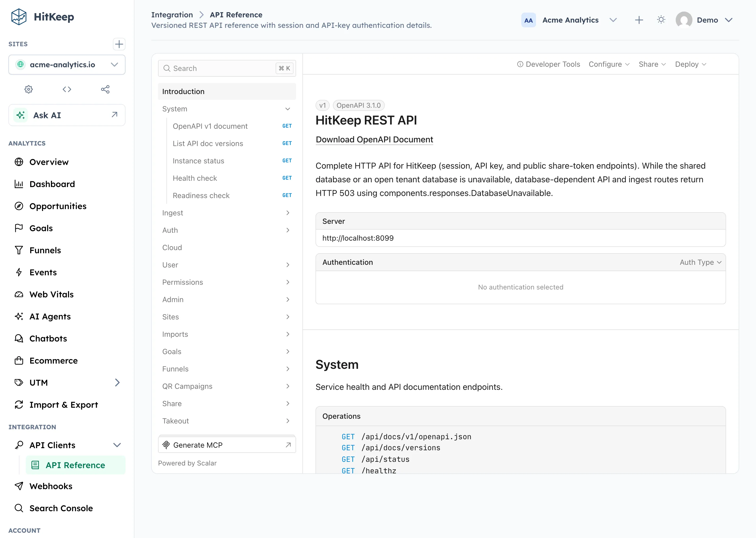The width and height of the screenshot is (756, 538).
Task: Open the Auth Type dropdown
Action: pyautogui.click(x=700, y=262)
